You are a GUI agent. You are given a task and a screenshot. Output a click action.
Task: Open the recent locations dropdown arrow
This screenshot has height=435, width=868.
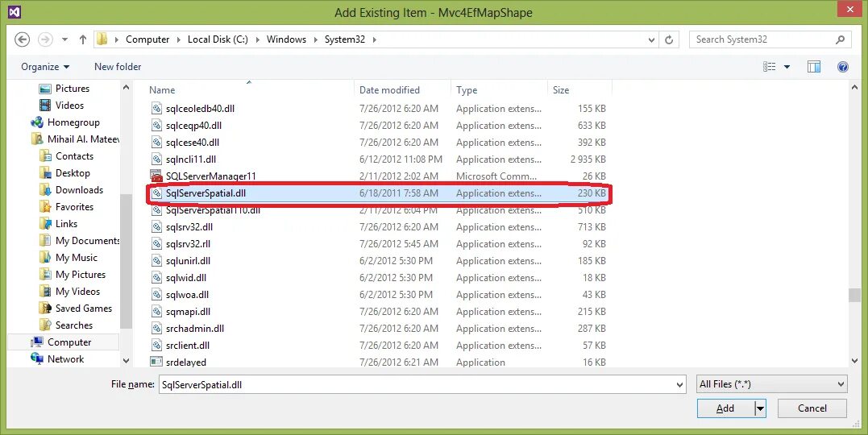[x=64, y=39]
